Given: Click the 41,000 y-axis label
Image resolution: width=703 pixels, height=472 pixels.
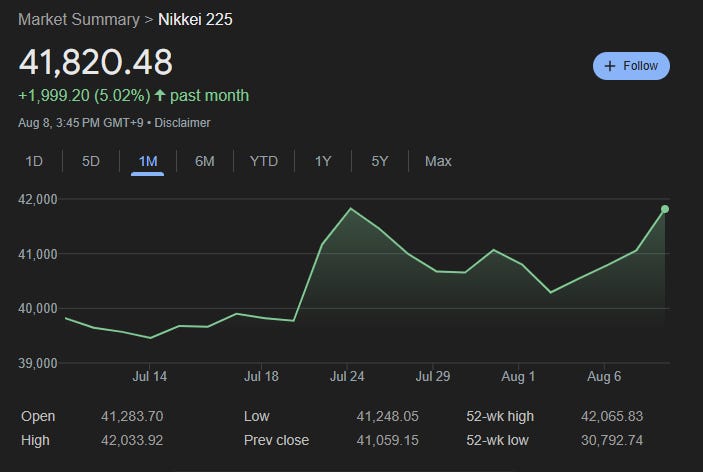Looking at the screenshot, I should [38, 255].
